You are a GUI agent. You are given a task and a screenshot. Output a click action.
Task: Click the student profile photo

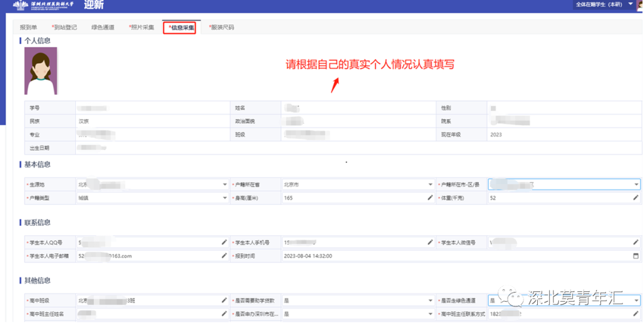point(41,71)
